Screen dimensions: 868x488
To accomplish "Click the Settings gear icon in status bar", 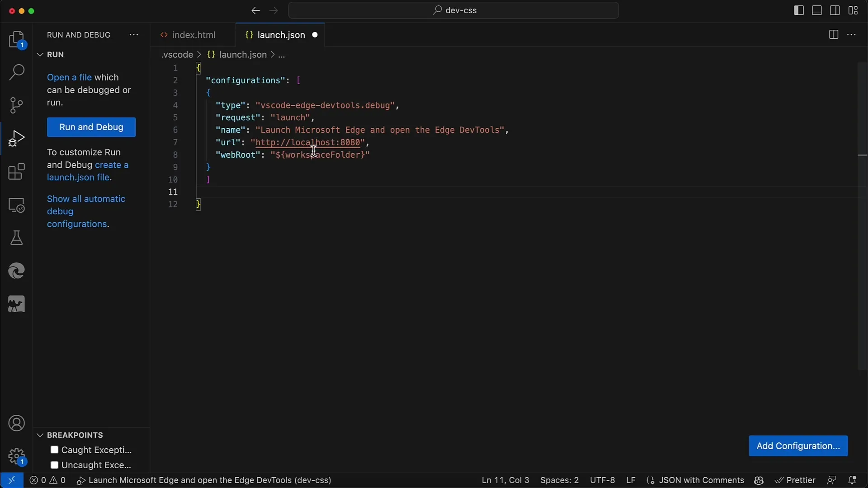I will click(x=17, y=456).
